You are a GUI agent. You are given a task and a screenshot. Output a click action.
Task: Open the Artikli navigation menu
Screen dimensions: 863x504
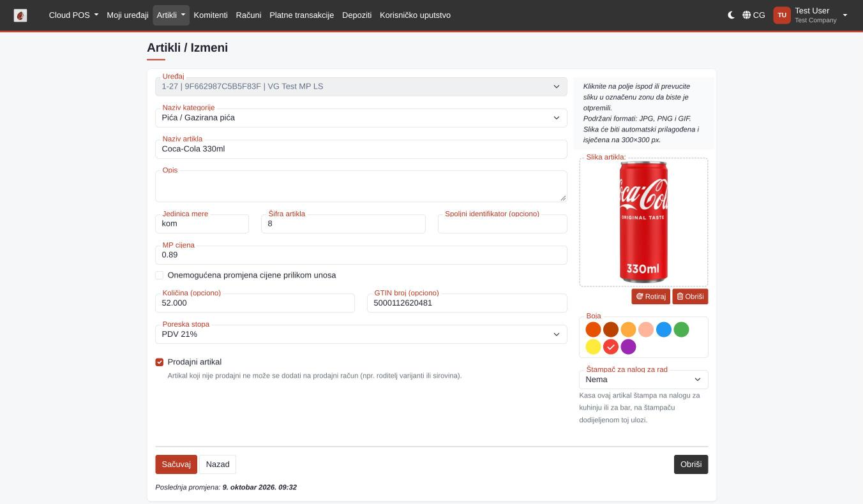[x=171, y=15]
